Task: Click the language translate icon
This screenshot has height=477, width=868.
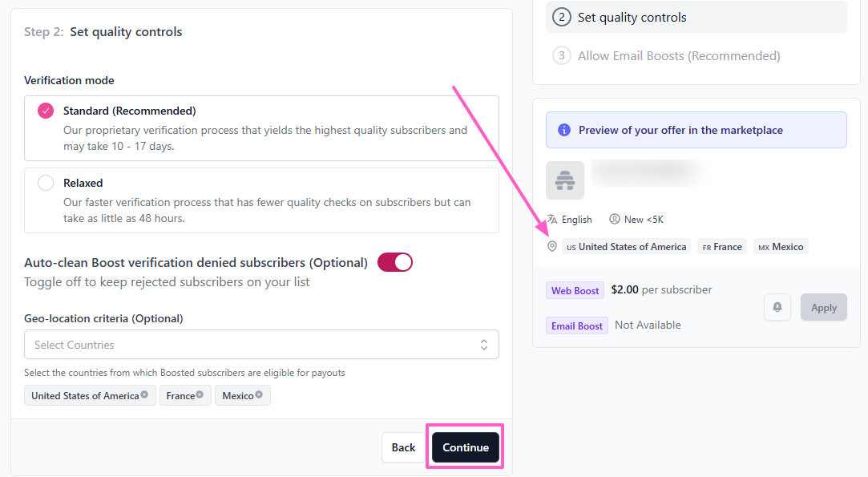Action: click(x=552, y=219)
